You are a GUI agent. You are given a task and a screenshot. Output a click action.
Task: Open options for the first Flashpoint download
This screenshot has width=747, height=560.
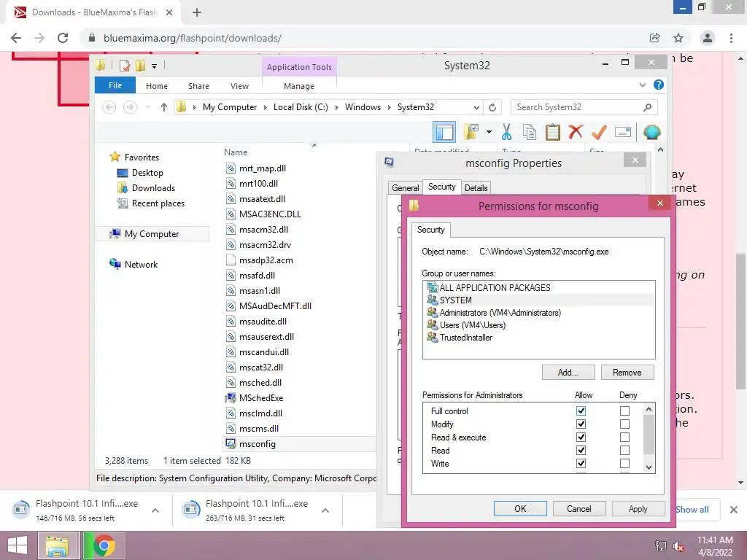pos(155,510)
